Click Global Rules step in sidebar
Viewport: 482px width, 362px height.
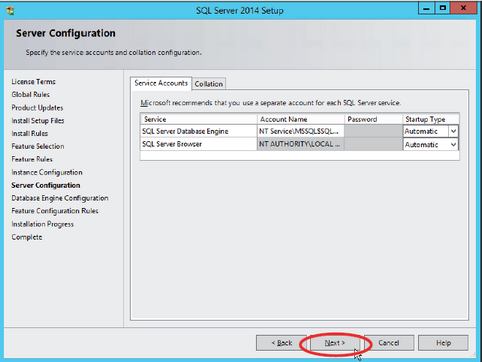click(x=30, y=95)
